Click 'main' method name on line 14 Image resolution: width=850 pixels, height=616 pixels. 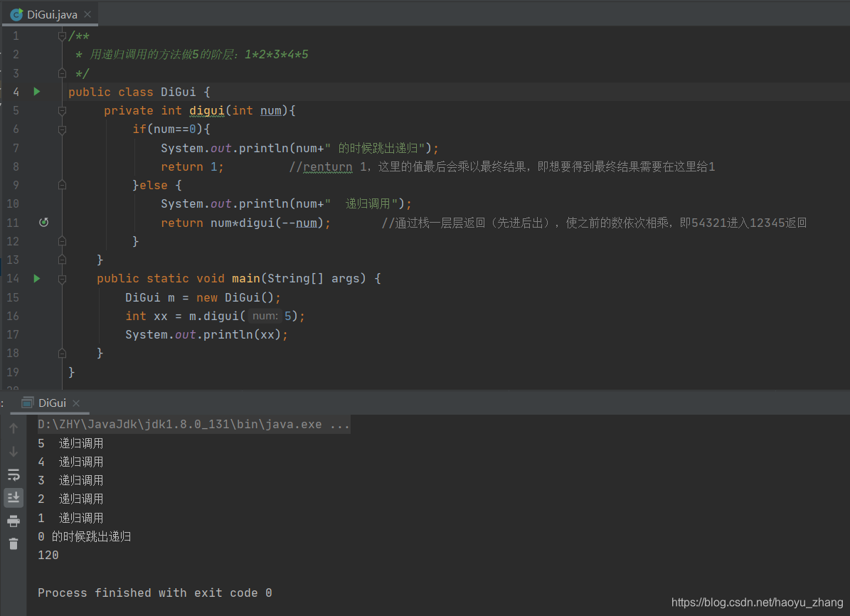coord(246,278)
